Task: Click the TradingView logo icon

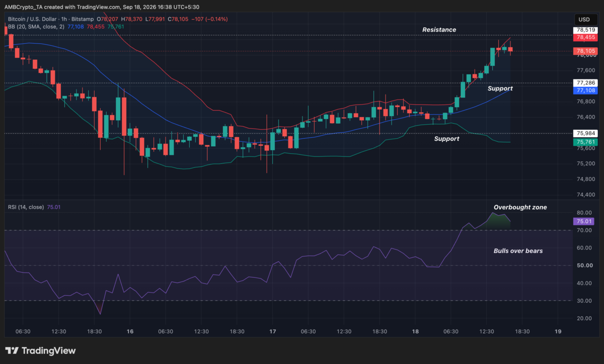Action: pyautogui.click(x=13, y=351)
